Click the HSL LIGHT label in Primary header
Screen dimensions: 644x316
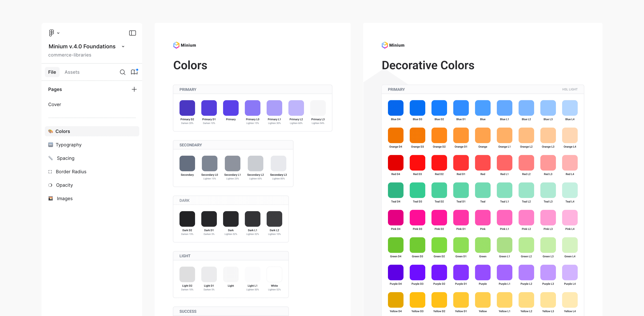click(570, 89)
